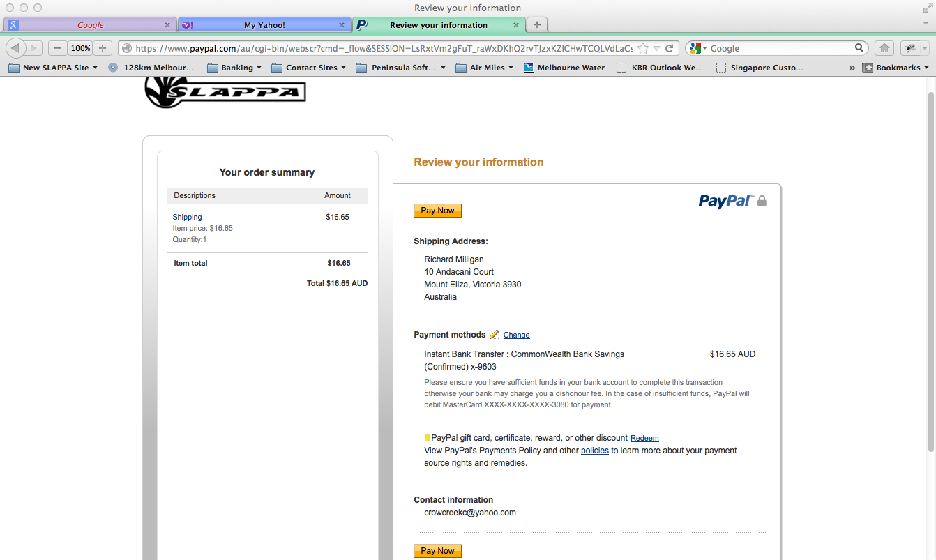Click the Your order summary heading
The height and width of the screenshot is (560, 936).
(x=267, y=172)
